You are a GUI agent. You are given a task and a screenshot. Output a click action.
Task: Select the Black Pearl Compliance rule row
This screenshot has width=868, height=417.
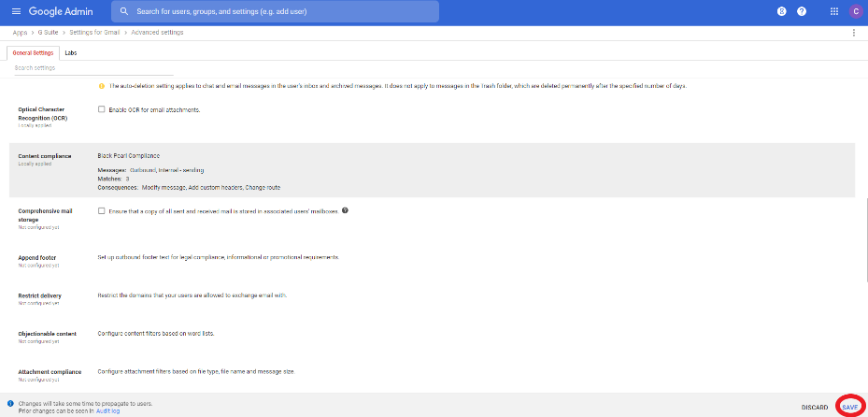tap(432, 170)
